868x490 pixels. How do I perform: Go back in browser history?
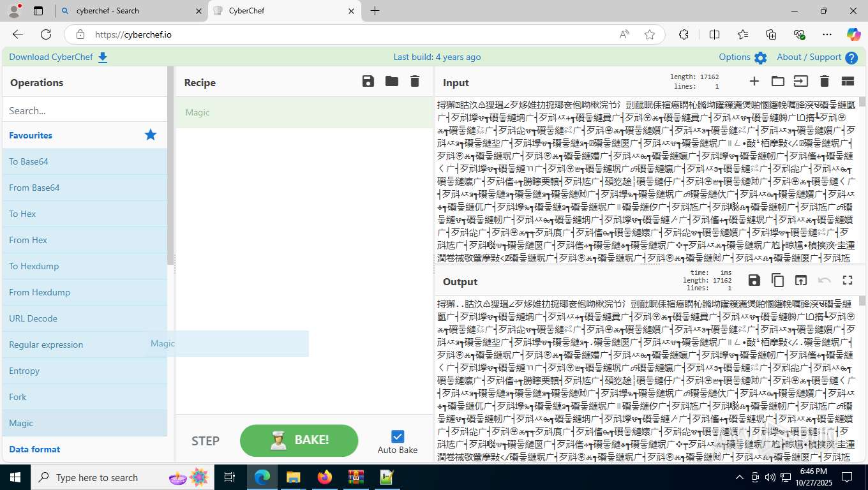tap(18, 34)
